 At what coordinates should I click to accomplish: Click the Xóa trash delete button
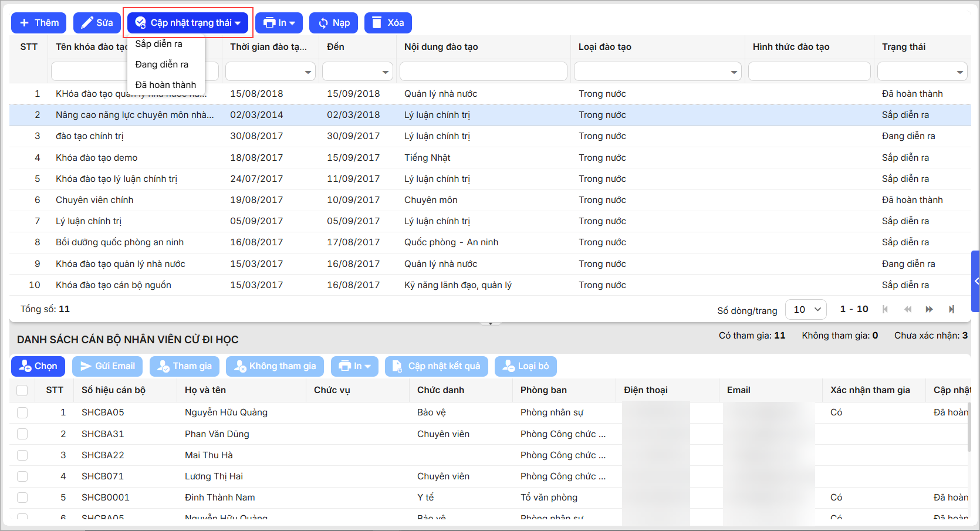[387, 23]
